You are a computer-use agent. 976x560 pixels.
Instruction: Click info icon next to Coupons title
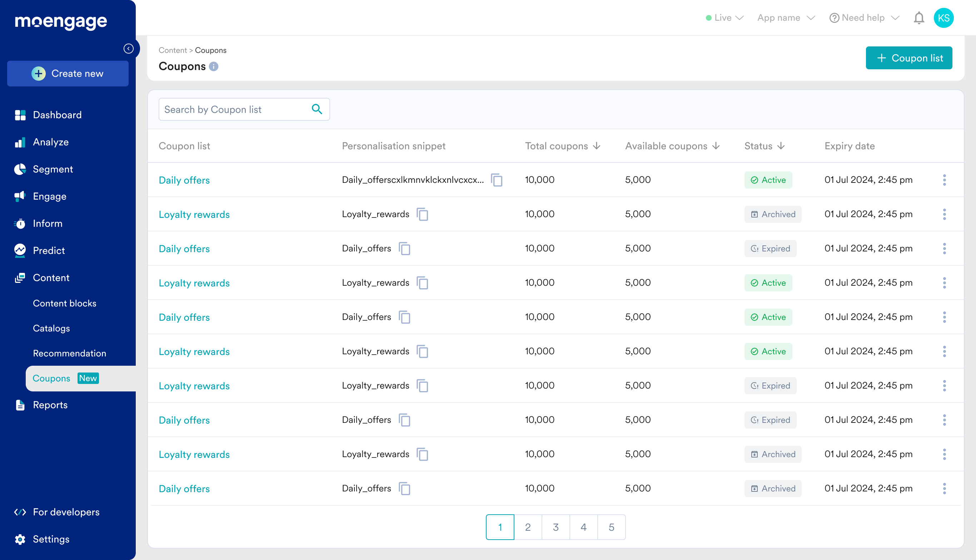pyautogui.click(x=214, y=66)
